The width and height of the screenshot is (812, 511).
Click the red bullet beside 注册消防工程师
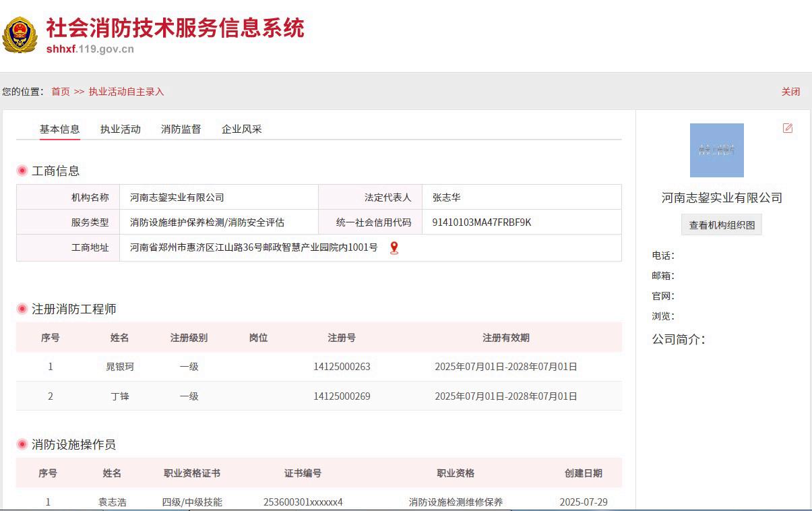point(22,309)
